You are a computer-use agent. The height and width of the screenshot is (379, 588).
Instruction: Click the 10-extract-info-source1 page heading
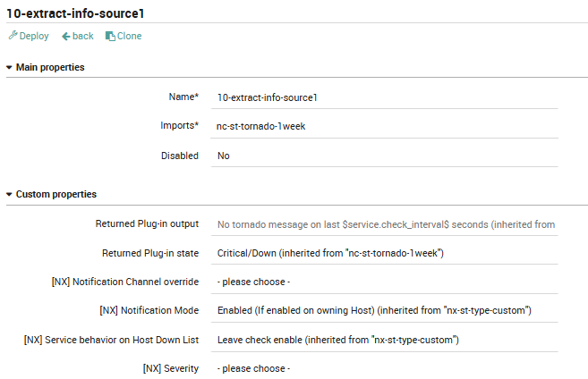[x=75, y=13]
